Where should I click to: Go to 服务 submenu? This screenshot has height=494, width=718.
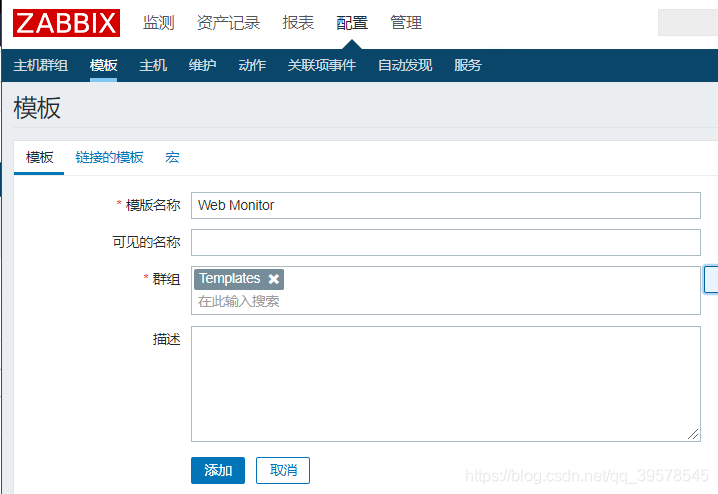(468, 65)
